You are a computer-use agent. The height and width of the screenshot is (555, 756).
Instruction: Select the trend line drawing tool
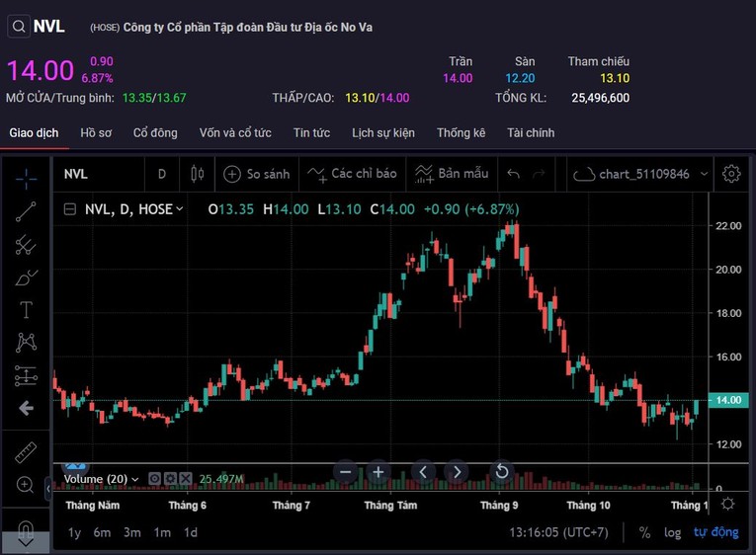pos(26,209)
